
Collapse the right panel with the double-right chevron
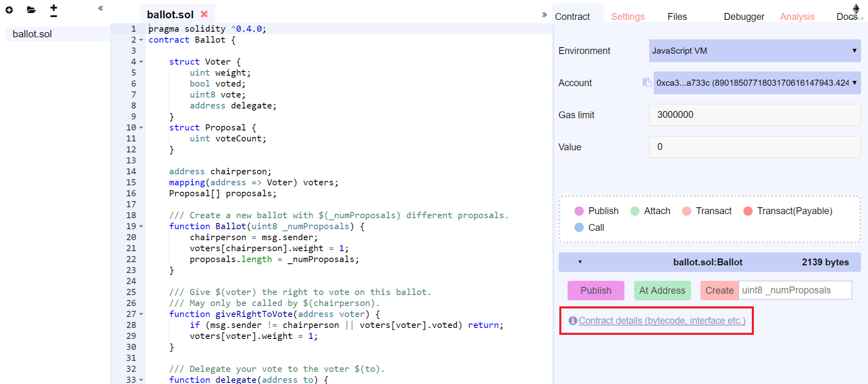(544, 15)
